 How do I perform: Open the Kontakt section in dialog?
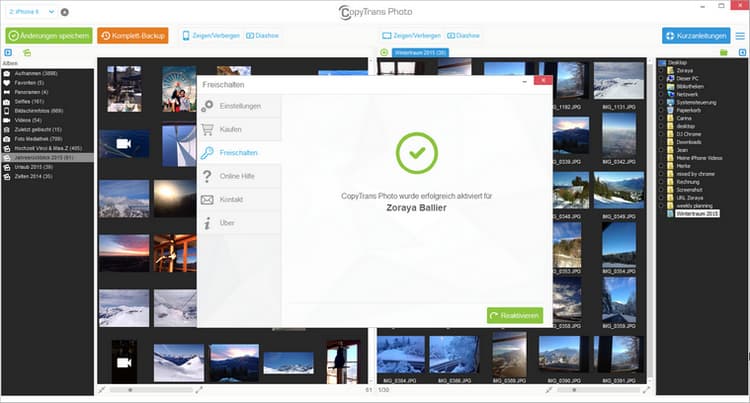pos(239,200)
